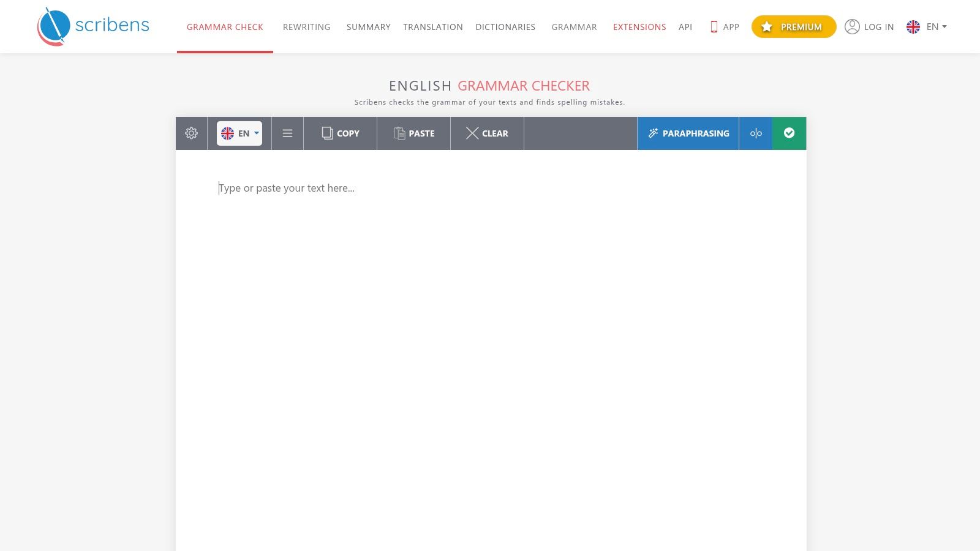Select the Grammar Check tab
980x551 pixels.
[225, 27]
